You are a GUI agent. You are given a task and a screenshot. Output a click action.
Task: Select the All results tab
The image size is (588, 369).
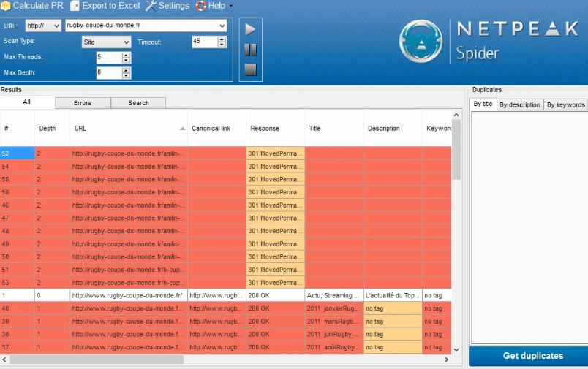pos(27,102)
